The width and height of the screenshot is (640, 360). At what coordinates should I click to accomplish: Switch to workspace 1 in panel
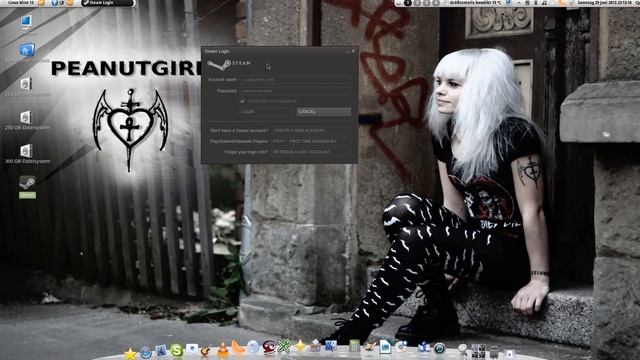407,3
